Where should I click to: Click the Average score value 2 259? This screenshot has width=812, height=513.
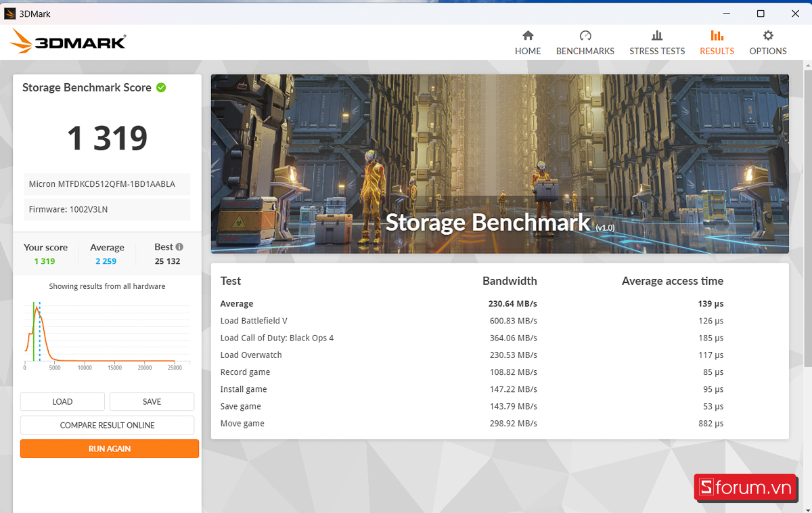point(106,261)
